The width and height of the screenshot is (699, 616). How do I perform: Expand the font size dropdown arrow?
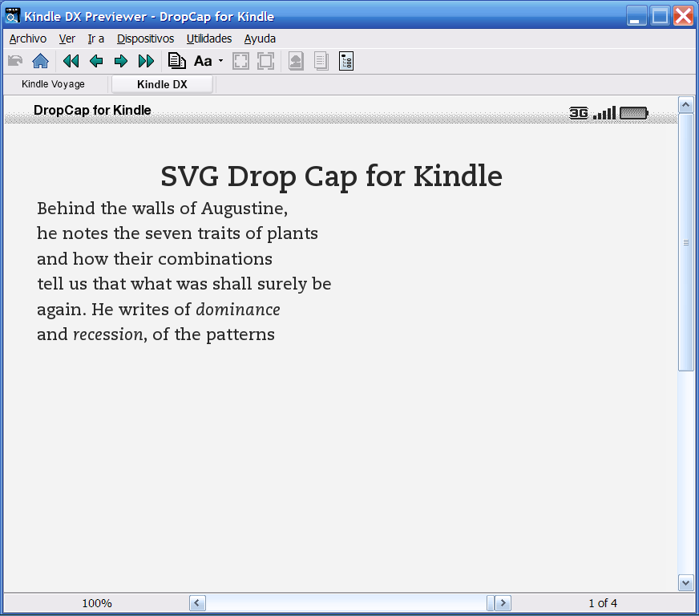(x=220, y=61)
